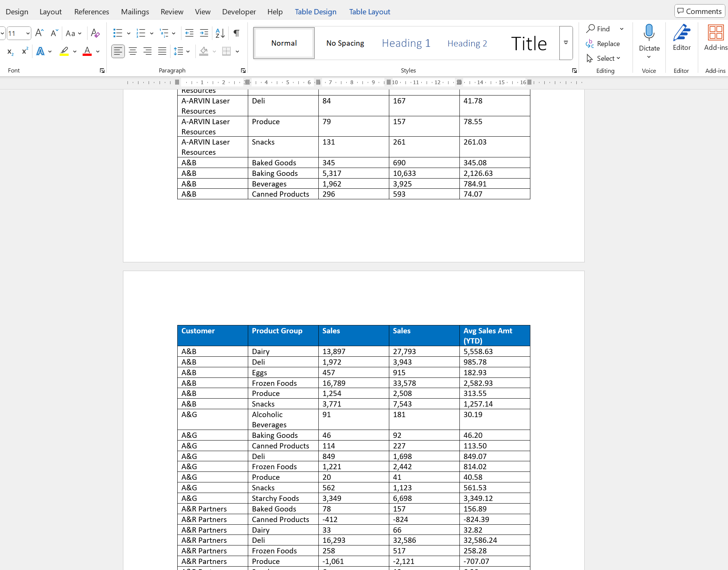Open the Editor pane

[x=681, y=38]
